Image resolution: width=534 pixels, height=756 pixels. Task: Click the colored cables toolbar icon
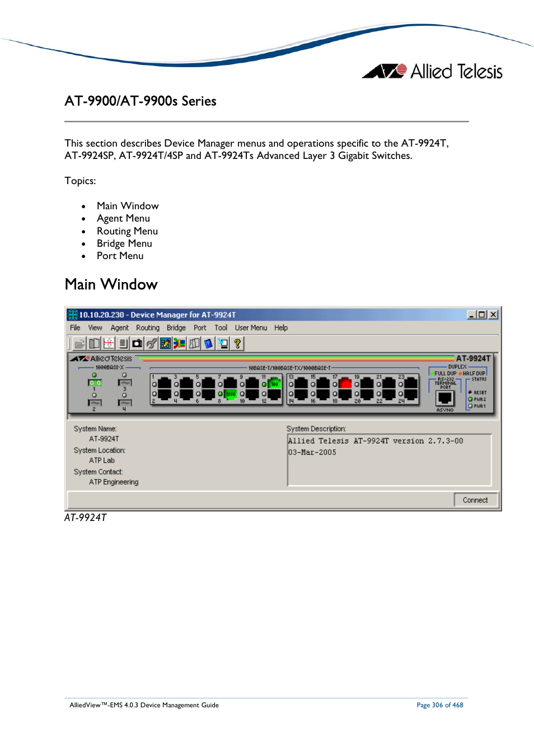tap(180, 344)
